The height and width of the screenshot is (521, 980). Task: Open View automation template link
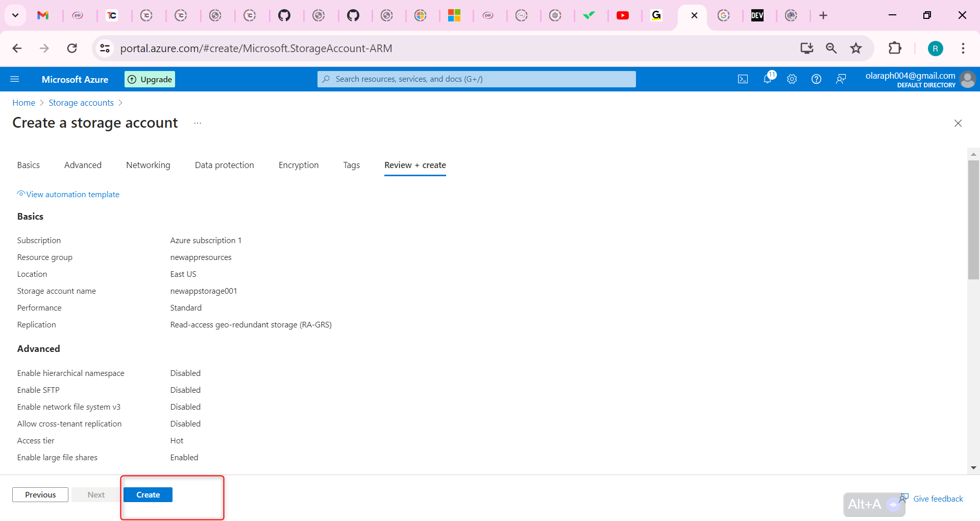coord(72,194)
